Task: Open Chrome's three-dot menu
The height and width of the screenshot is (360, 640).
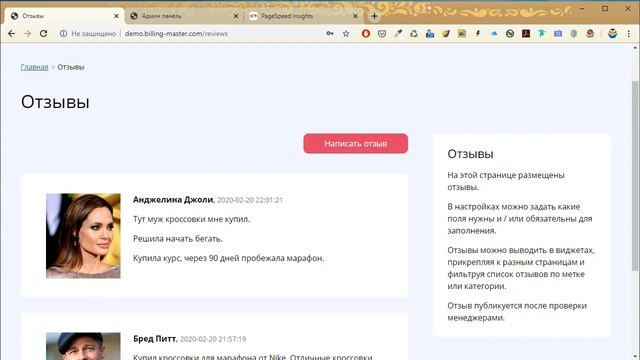Action: click(629, 33)
